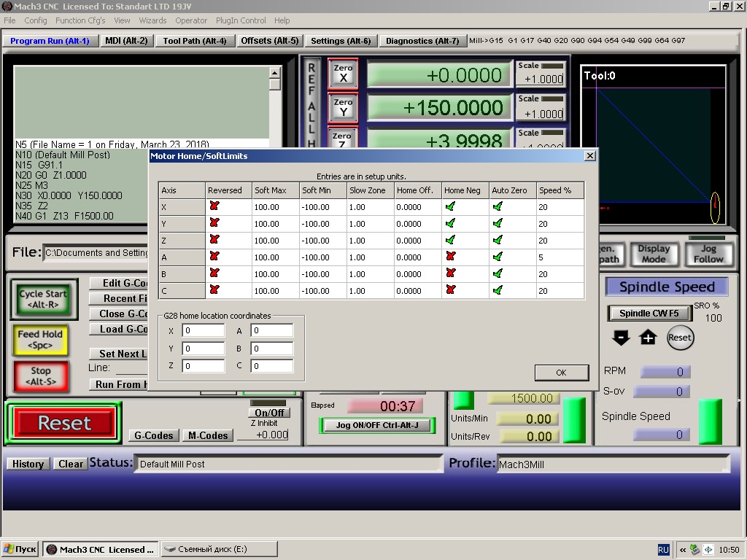Click G28 Y coordinate field
The height and width of the screenshot is (560, 747).
[203, 349]
